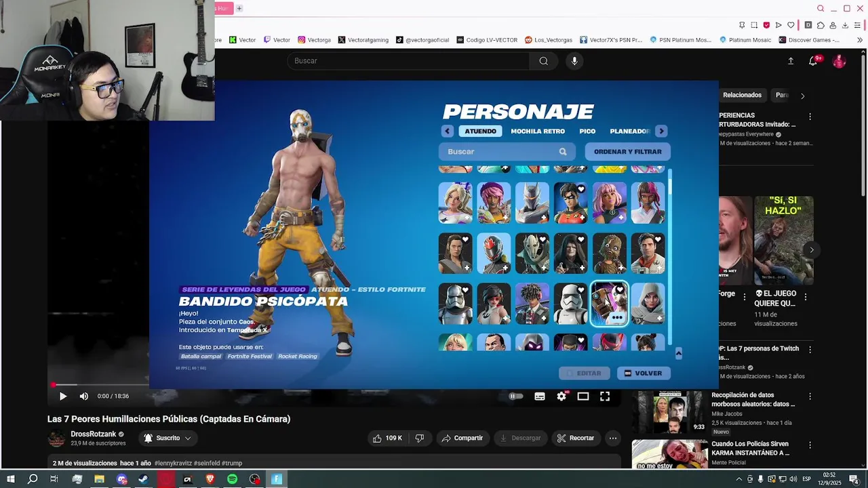868x488 pixels.
Task: Open Brave browser from taskbar
Action: click(x=210, y=479)
